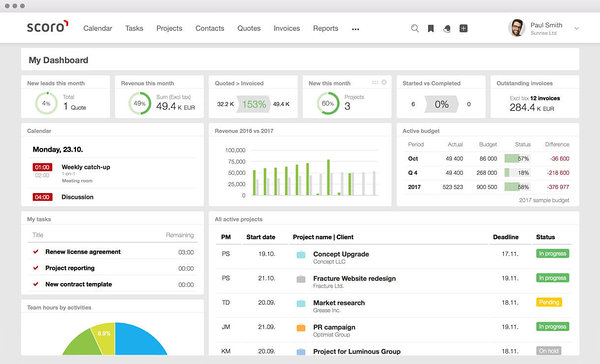Open the Contacts menu
Screen dimensions: 600x364
click(x=210, y=28)
